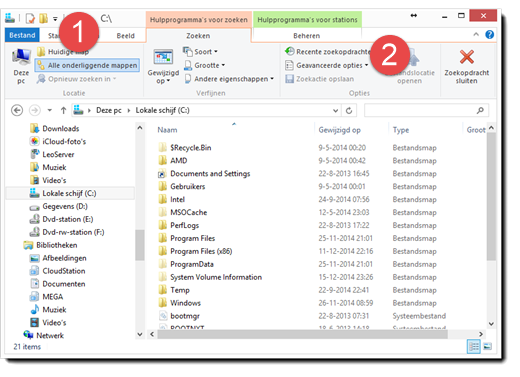Open the Soort filter dropdown
The image size is (520, 377).
tap(200, 52)
